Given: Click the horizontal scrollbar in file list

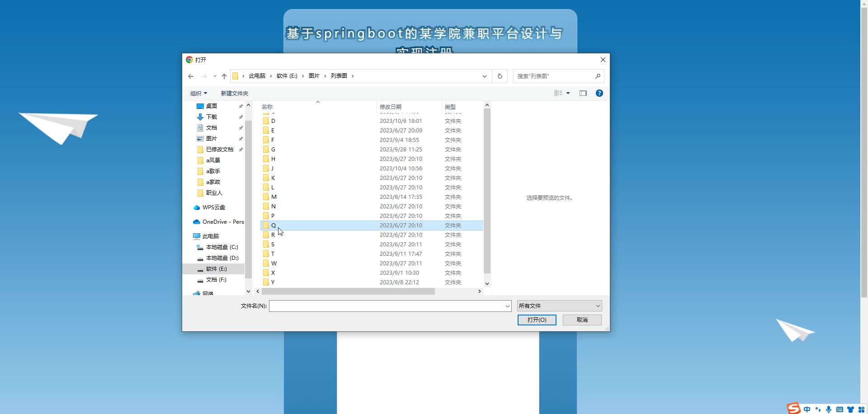Looking at the screenshot, I should click(348, 292).
